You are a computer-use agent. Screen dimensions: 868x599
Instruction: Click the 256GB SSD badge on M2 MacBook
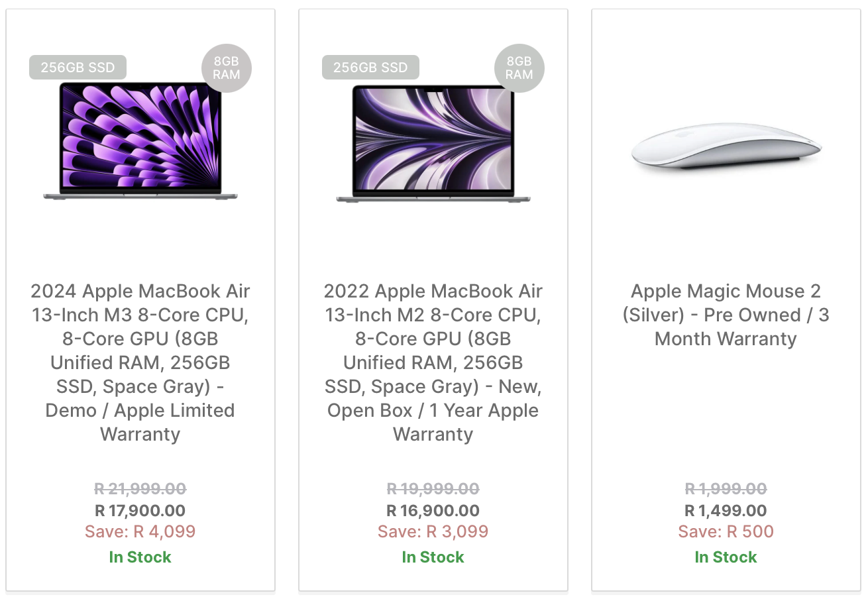[x=370, y=68]
